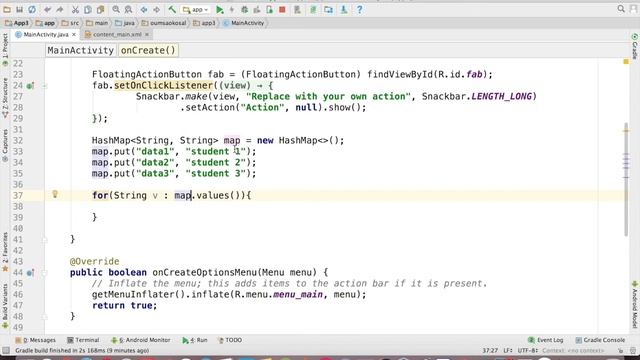640x360 pixels.
Task: Click the Find magnifier icon
Action: [x=116, y=9]
